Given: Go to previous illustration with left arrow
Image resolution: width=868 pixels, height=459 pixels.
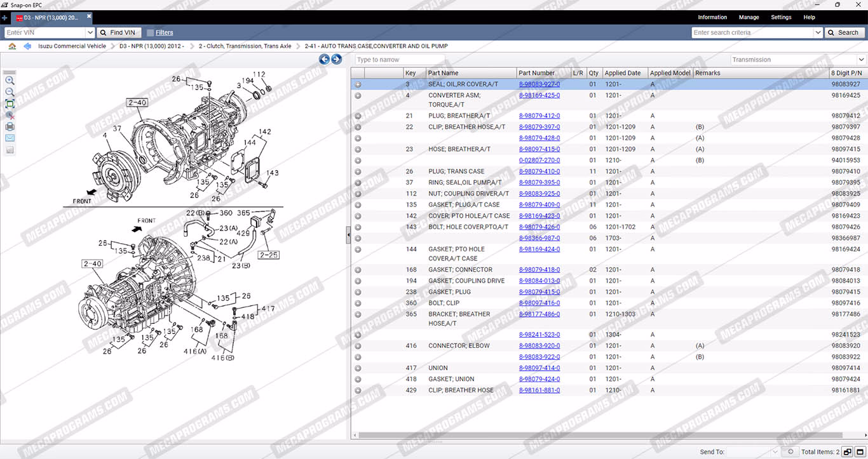Looking at the screenshot, I should tap(324, 59).
